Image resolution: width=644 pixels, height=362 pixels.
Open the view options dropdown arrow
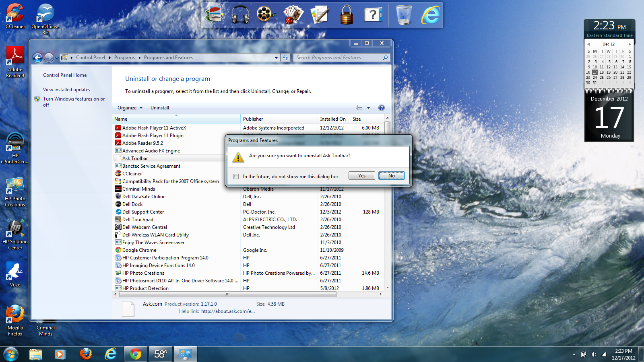point(368,108)
